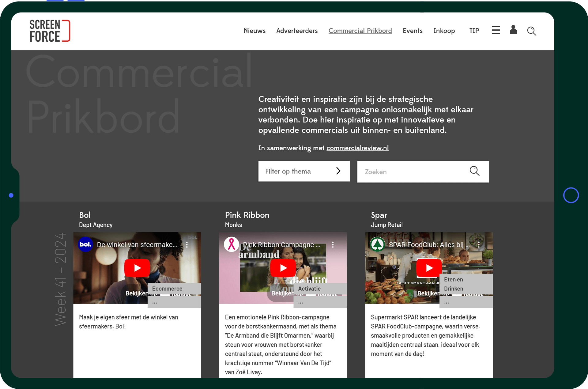Image resolution: width=588 pixels, height=389 pixels.
Task: Play the Pink Ribbon campaign video
Action: click(283, 268)
